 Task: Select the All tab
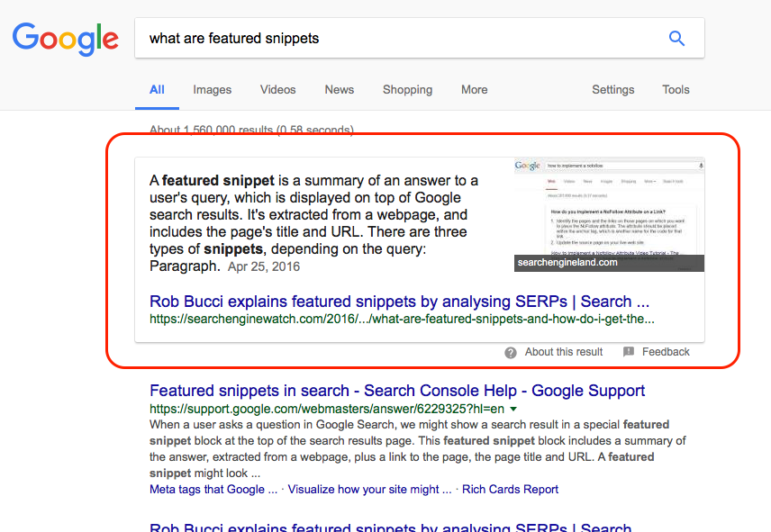157,90
